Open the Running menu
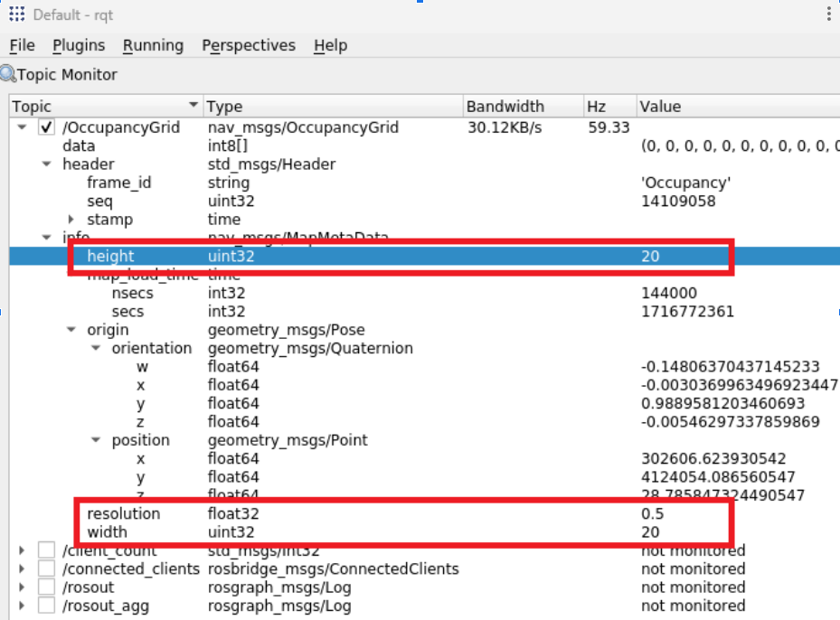 pyautogui.click(x=153, y=45)
